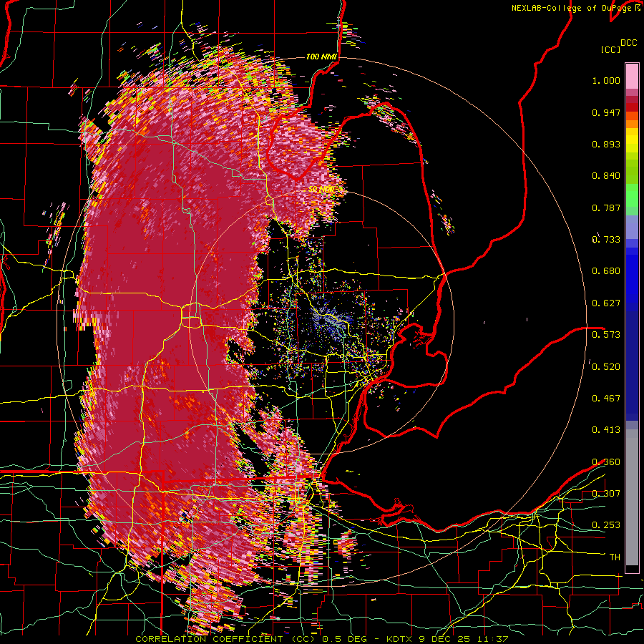
Task: Click the lavender segment of the color bar
Action: (632, 227)
